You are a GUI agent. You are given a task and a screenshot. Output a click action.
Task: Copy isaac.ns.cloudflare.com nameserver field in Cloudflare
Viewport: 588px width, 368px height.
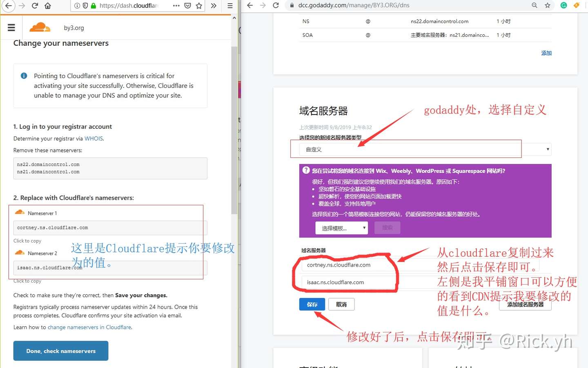[110, 268]
